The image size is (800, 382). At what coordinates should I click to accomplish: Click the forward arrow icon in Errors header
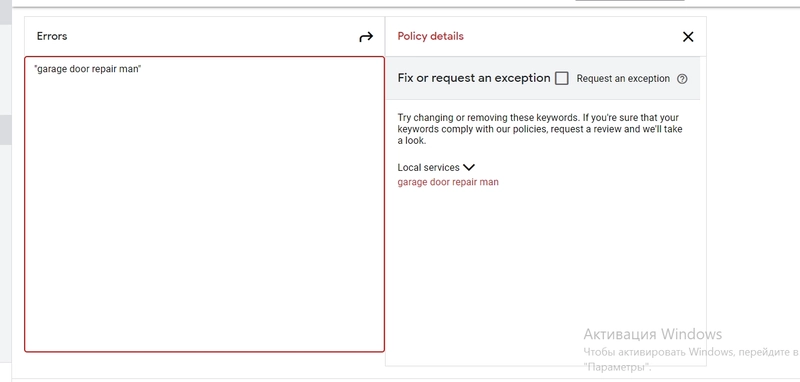click(366, 37)
